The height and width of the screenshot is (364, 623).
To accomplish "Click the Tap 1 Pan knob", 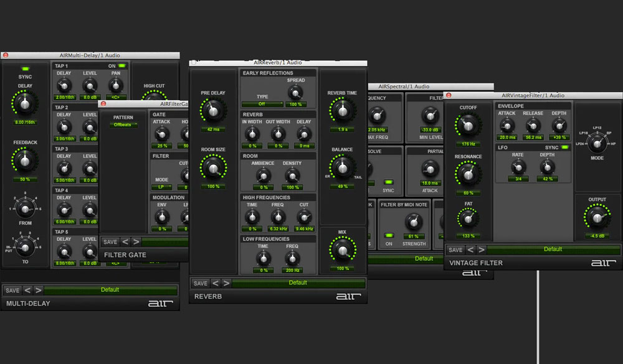I will tap(116, 85).
